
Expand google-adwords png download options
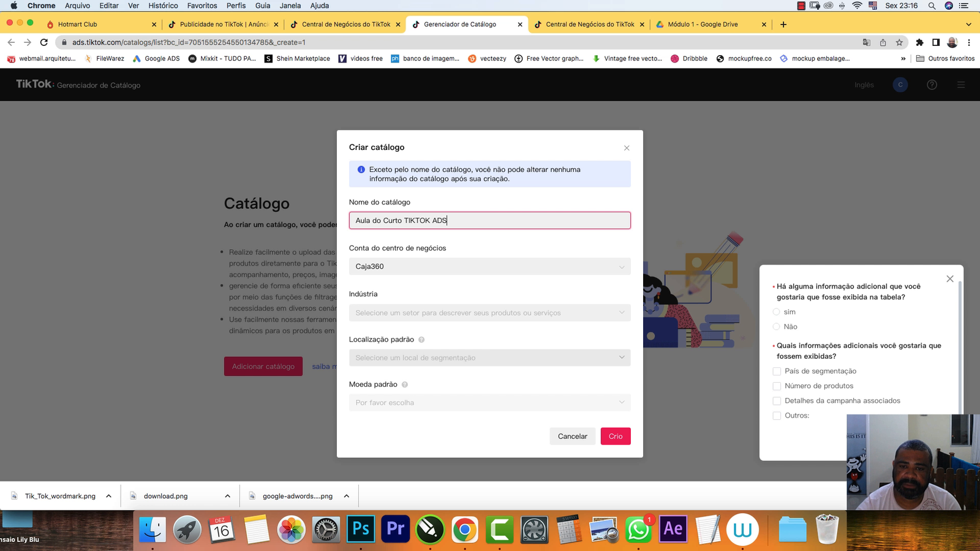pos(346,496)
